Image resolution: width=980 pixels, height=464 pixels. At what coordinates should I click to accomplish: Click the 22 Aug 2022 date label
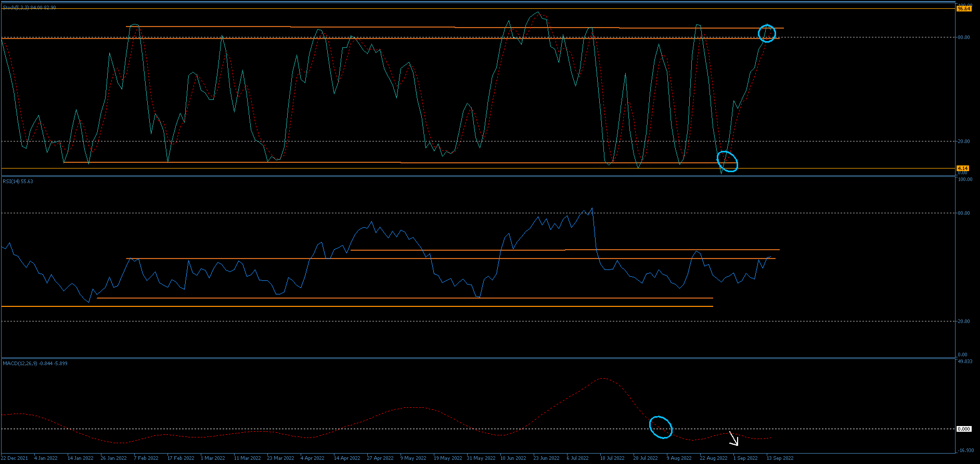tap(714, 458)
